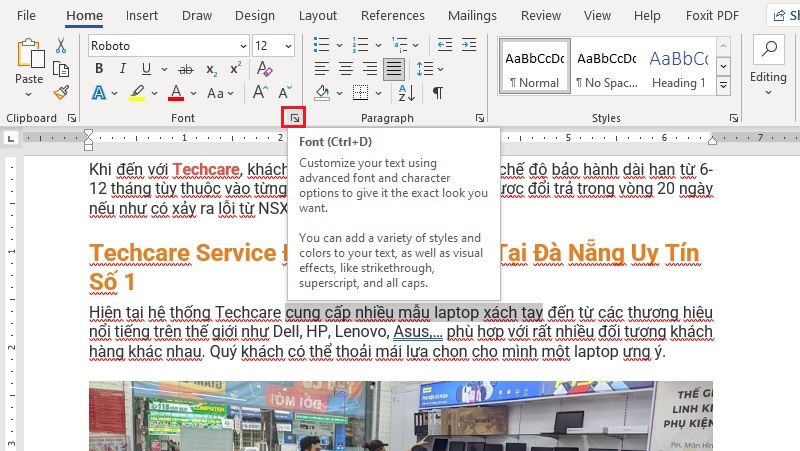Apply red font color
Image resolution: width=800 pixels, height=451 pixels.
[176, 93]
